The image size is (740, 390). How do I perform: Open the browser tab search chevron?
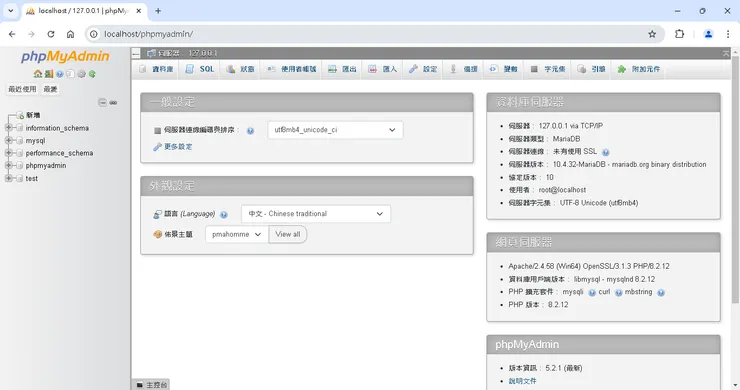pyautogui.click(x=10, y=10)
